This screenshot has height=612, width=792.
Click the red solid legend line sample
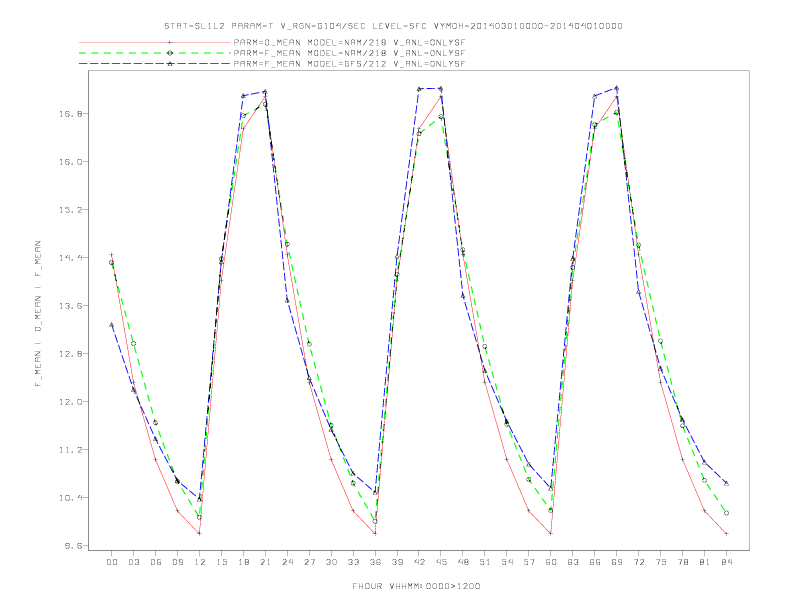[x=155, y=43]
